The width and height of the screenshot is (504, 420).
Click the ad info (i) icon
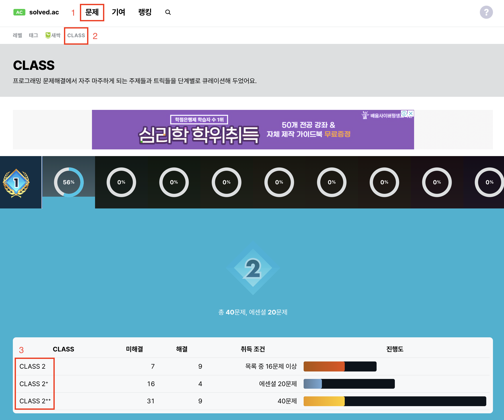pos(404,113)
